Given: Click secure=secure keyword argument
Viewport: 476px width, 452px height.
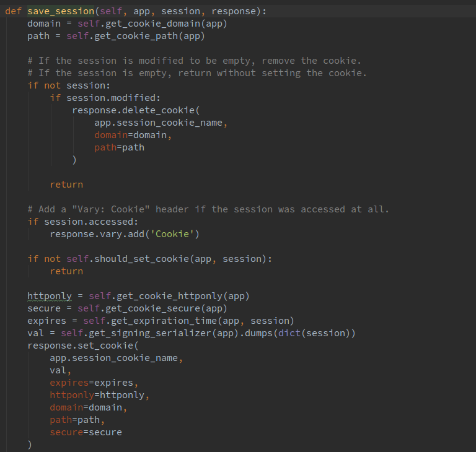Looking at the screenshot, I should (86, 432).
